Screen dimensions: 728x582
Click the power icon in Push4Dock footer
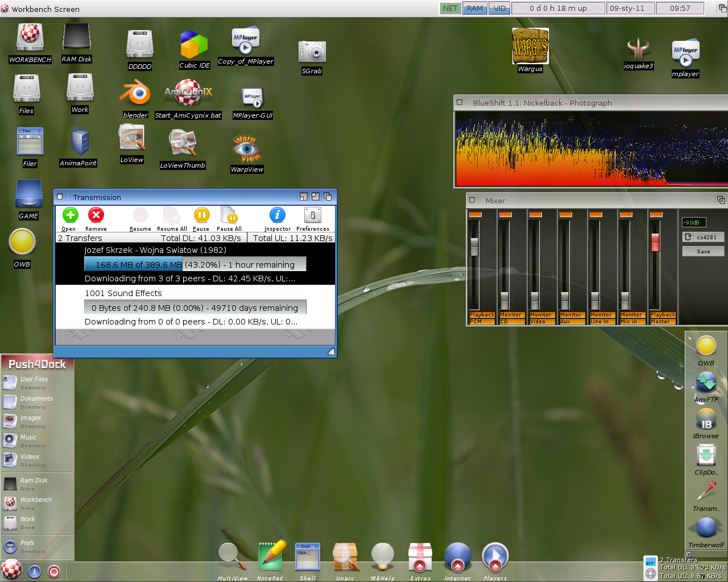tap(54, 572)
